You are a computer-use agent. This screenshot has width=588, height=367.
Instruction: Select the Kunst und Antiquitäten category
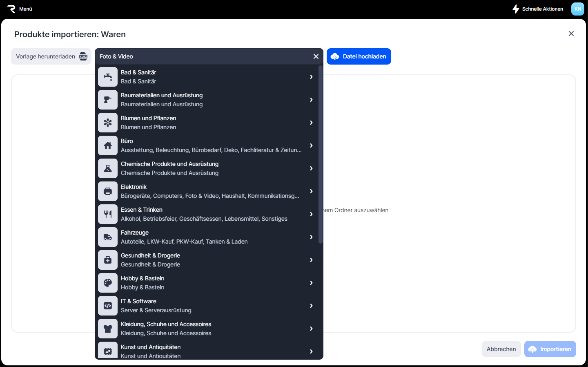(x=204, y=351)
